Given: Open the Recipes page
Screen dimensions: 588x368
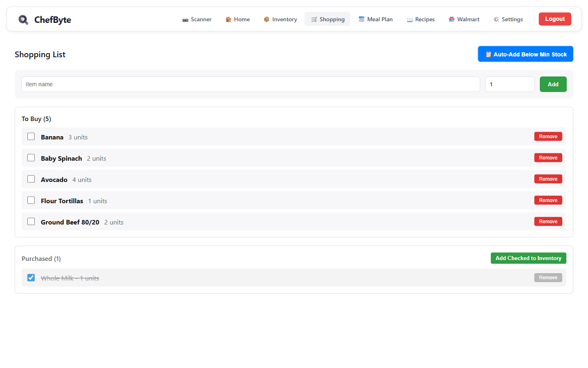Looking at the screenshot, I should (421, 19).
